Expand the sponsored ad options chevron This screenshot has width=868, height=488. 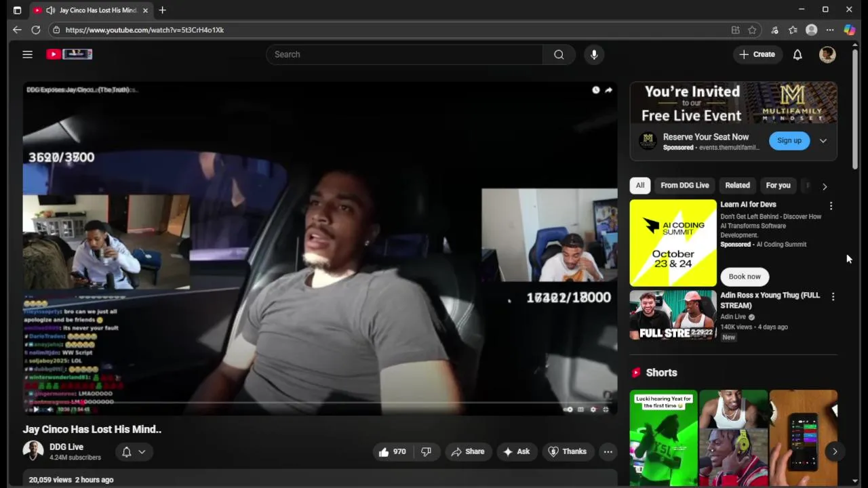pyautogui.click(x=823, y=140)
